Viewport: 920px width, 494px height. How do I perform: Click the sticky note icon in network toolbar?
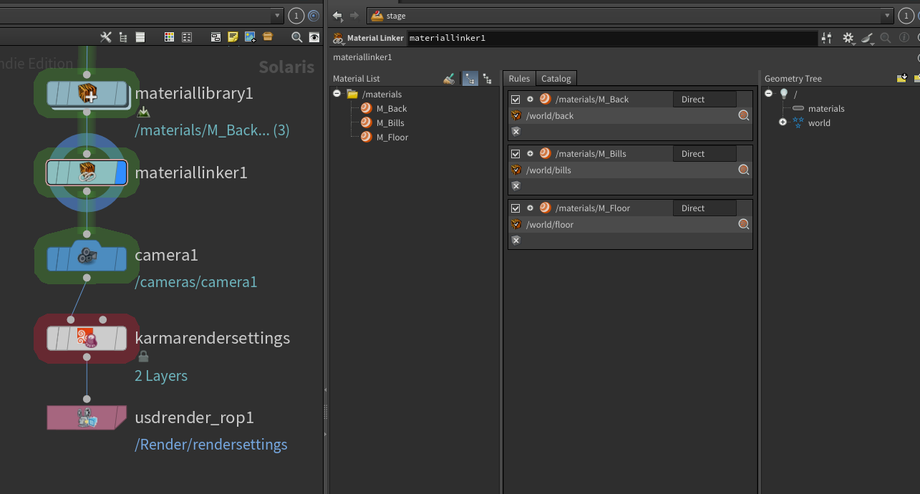[233, 37]
